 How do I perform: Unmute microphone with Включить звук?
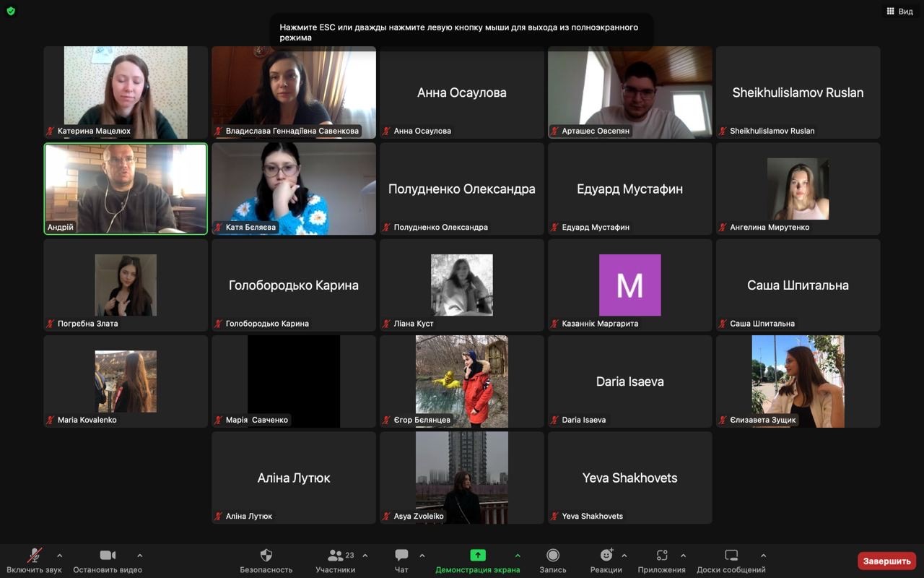[x=34, y=560]
